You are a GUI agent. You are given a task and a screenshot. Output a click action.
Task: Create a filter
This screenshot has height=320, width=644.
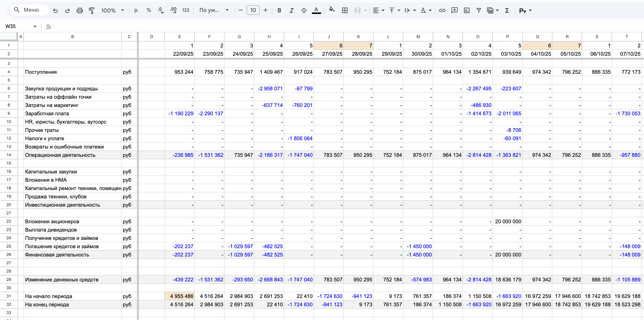pyautogui.click(x=479, y=11)
